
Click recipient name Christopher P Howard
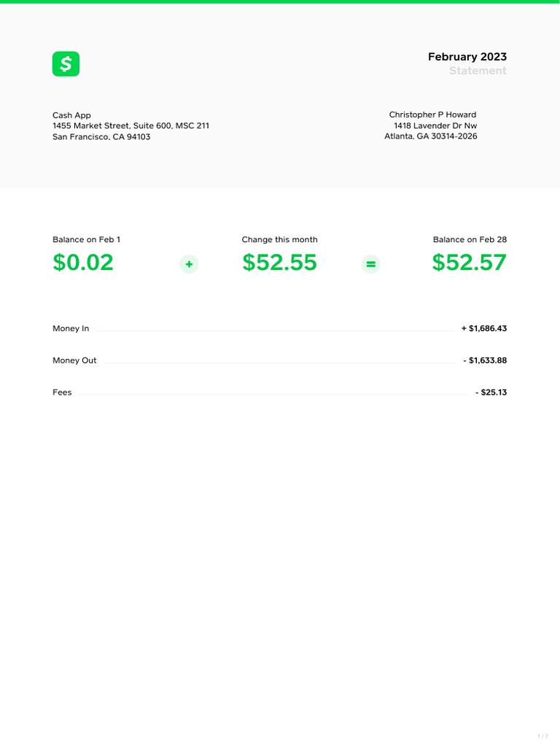[432, 115]
